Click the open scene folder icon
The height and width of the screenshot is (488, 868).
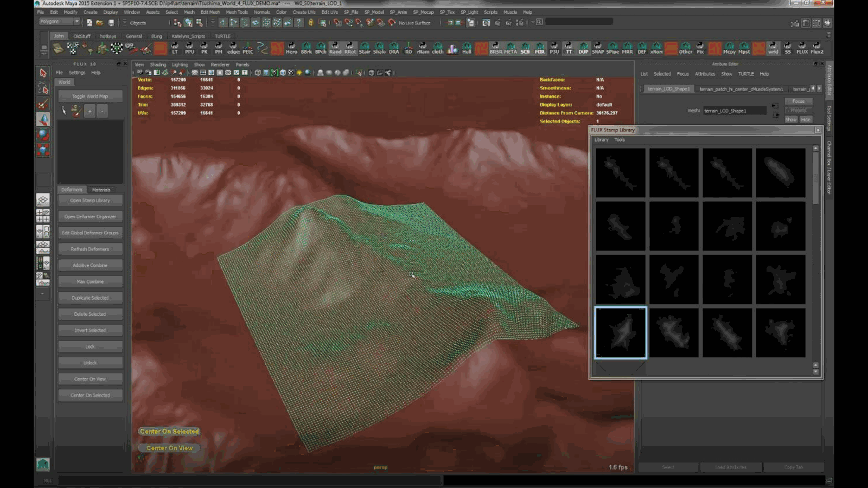(100, 23)
